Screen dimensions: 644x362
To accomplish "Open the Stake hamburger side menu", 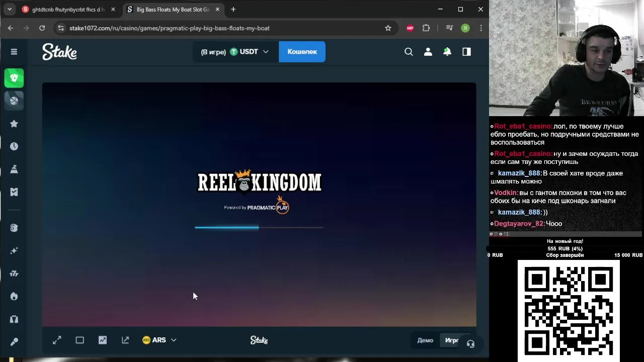I will click(14, 52).
